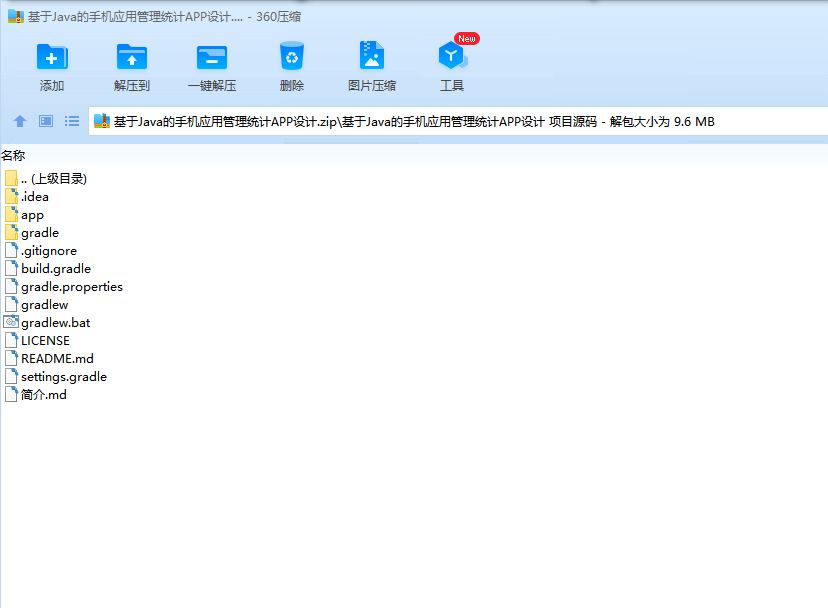This screenshot has width=828, height=608.
Task: Go up one level with the arrow icon
Action: point(20,121)
